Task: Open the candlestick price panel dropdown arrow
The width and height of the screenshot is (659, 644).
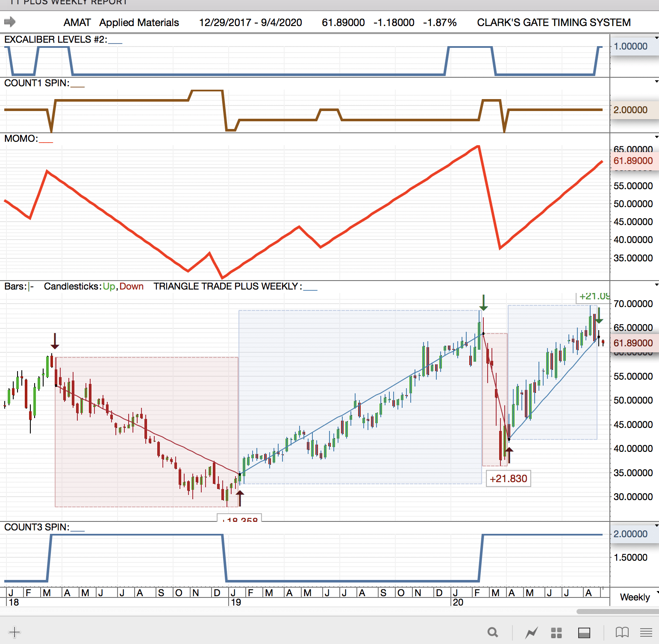Action: click(x=656, y=284)
